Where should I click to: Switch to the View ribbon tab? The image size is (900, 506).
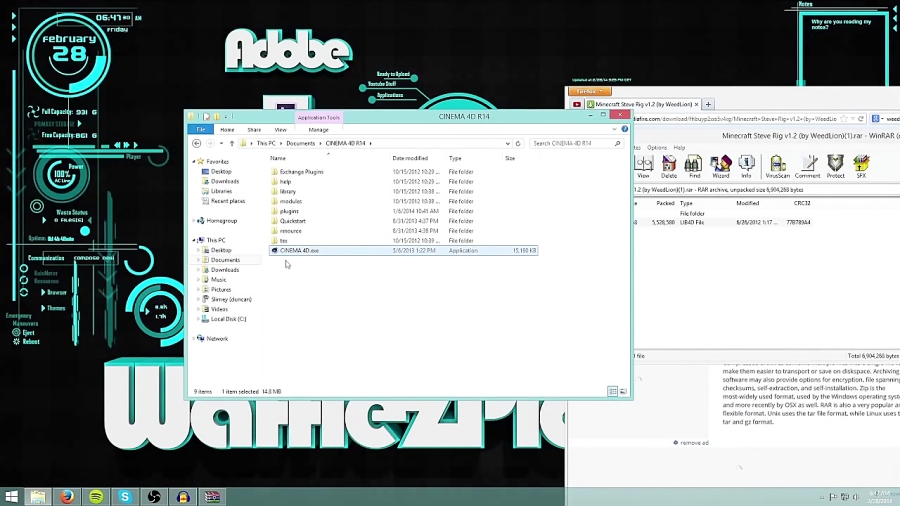[280, 129]
